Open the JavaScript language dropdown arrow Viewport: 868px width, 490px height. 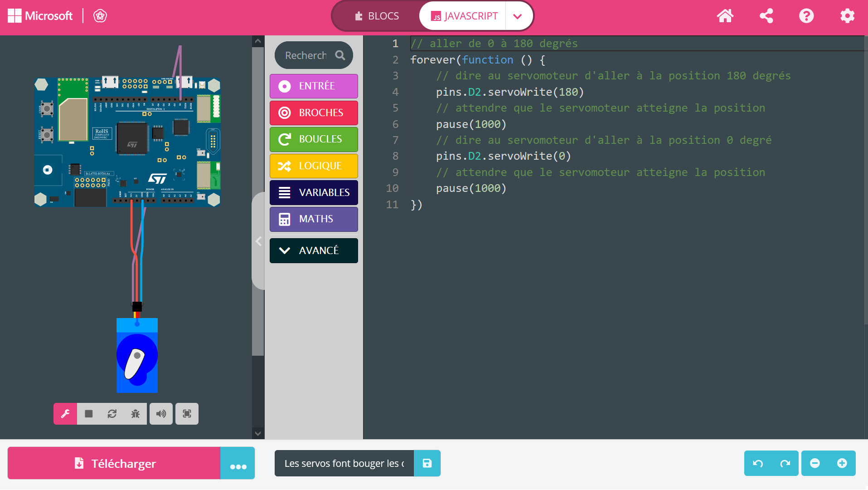517,16
